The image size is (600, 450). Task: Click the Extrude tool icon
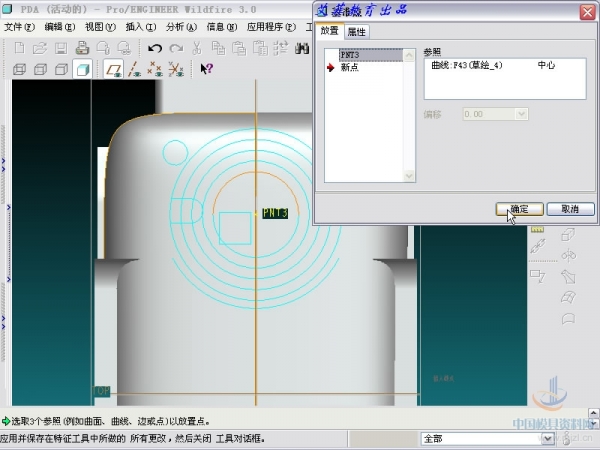[x=568, y=235]
